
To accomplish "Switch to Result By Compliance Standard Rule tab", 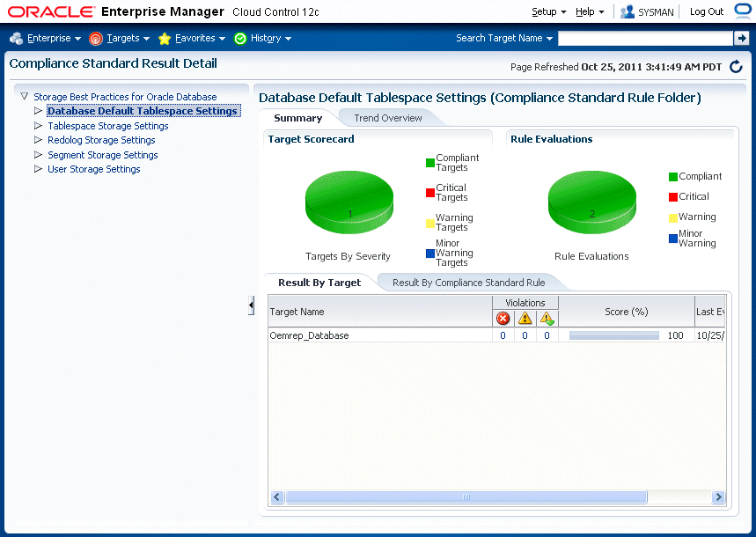I will [x=468, y=283].
